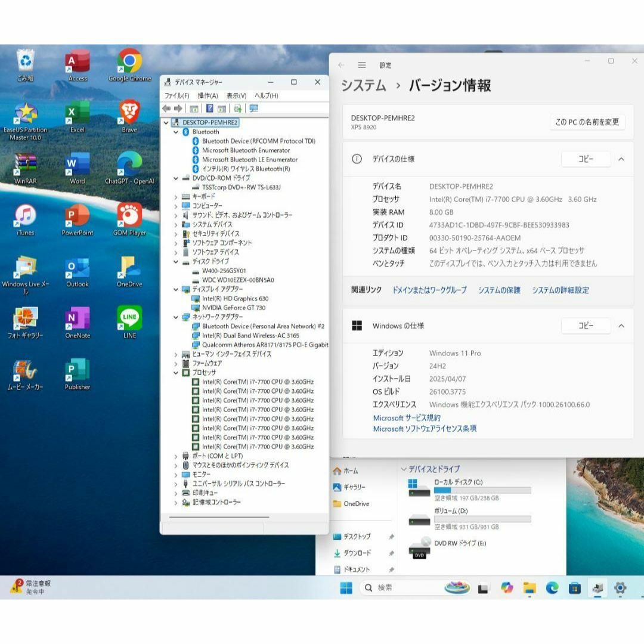The width and height of the screenshot is (644, 644).
Task: Open GOM Player desktop shortcut
Action: coord(129,219)
